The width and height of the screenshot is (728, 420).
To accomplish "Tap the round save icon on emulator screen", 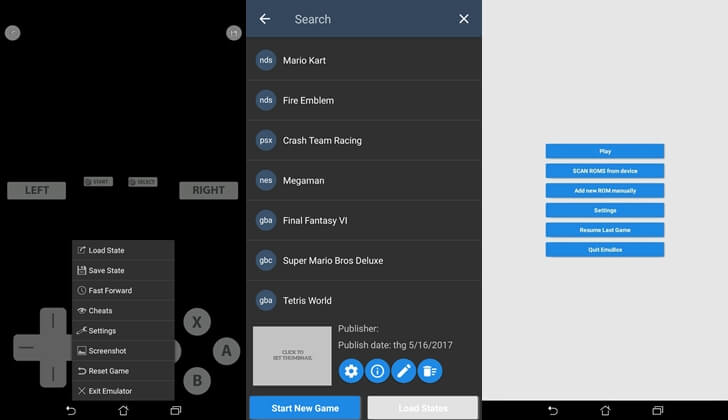I will point(234,33).
